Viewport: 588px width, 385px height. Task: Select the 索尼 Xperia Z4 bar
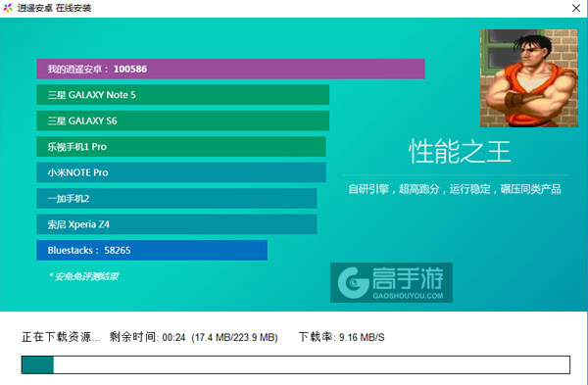pyautogui.click(x=176, y=224)
